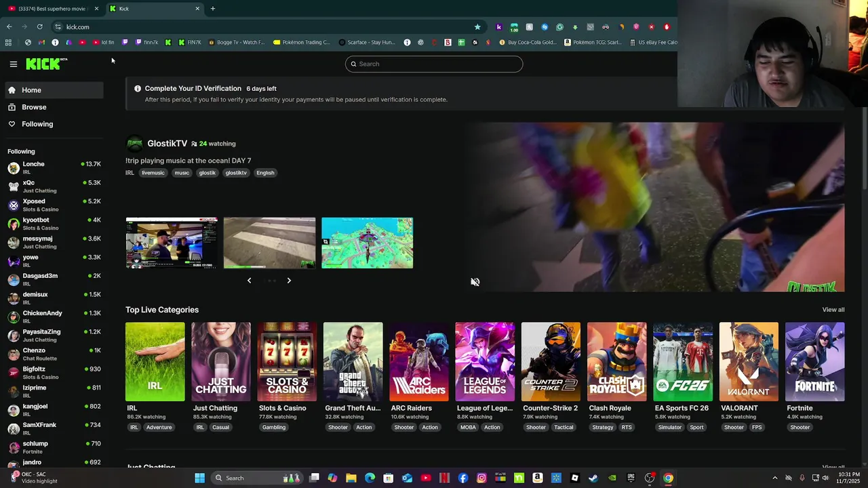This screenshot has width=868, height=488.
Task: Open first carousel stream thumbnail
Action: [x=172, y=243]
